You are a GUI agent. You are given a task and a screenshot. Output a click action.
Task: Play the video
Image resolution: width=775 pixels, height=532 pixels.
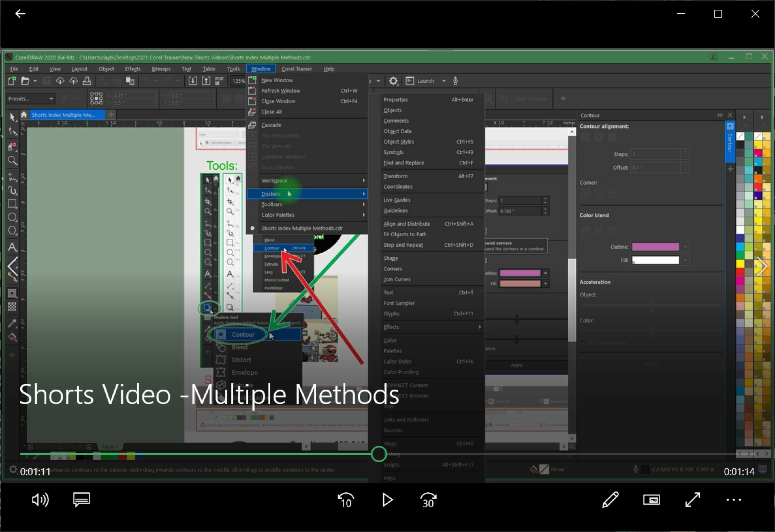387,500
